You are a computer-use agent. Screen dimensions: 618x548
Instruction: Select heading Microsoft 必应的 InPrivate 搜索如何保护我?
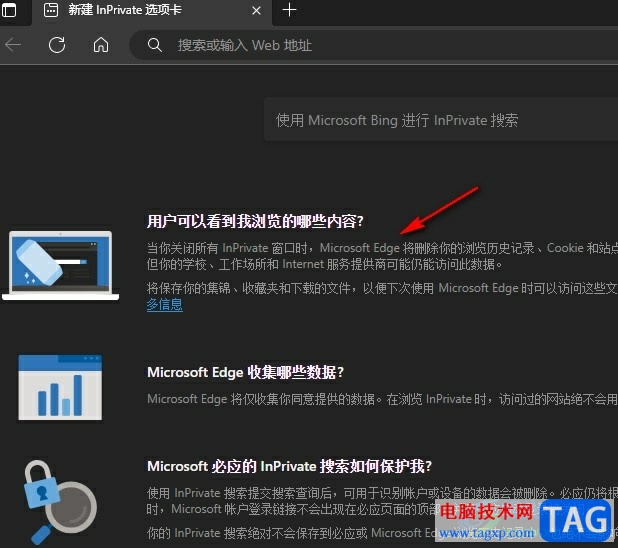pos(290,466)
